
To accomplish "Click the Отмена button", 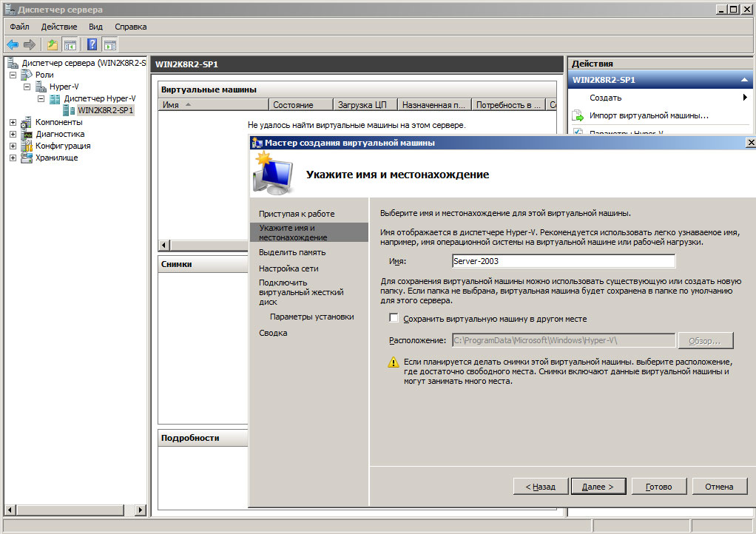I will [719, 487].
